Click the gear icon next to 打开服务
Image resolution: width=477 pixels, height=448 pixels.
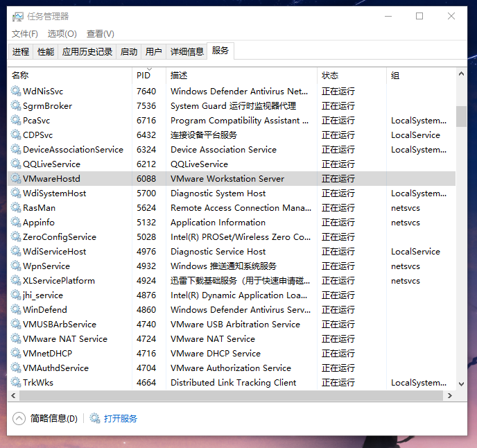pyautogui.click(x=94, y=418)
